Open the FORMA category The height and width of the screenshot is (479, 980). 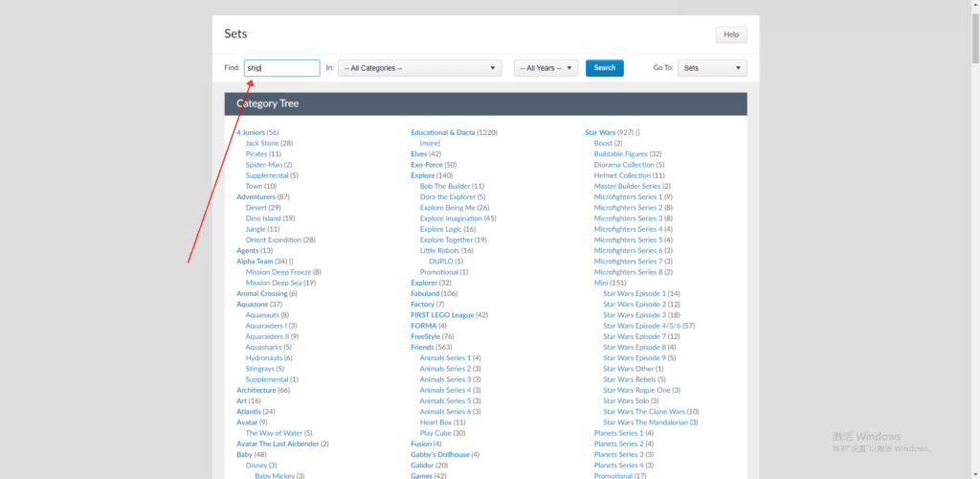[423, 326]
